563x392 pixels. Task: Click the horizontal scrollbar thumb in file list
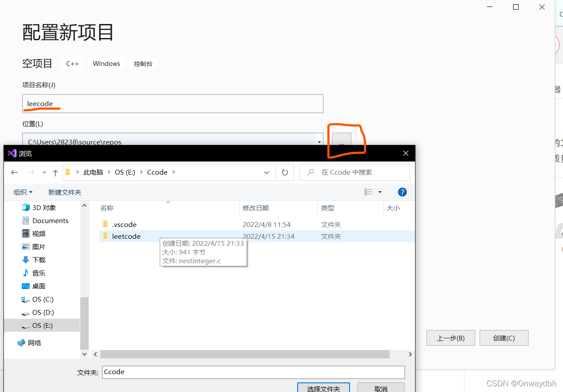pos(245,354)
